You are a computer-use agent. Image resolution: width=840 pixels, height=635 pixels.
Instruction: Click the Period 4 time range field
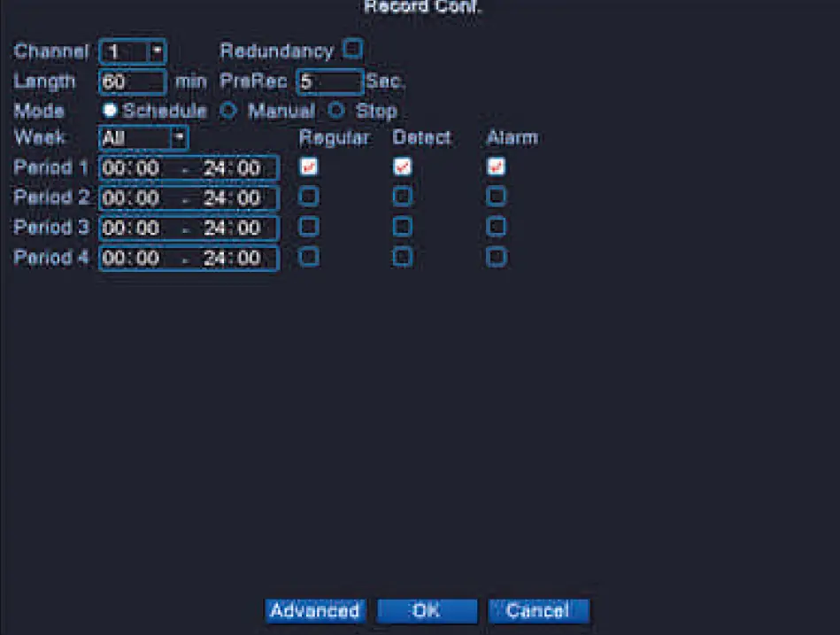tap(189, 259)
